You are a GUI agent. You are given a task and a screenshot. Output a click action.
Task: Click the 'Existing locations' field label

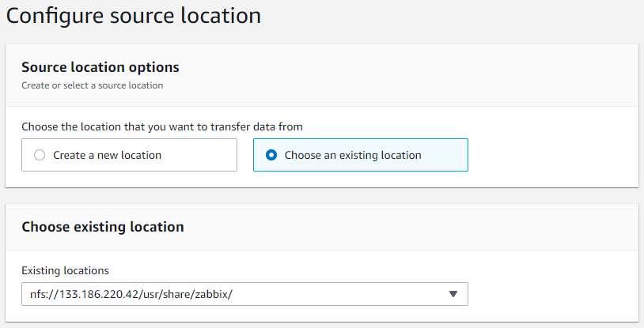point(66,270)
